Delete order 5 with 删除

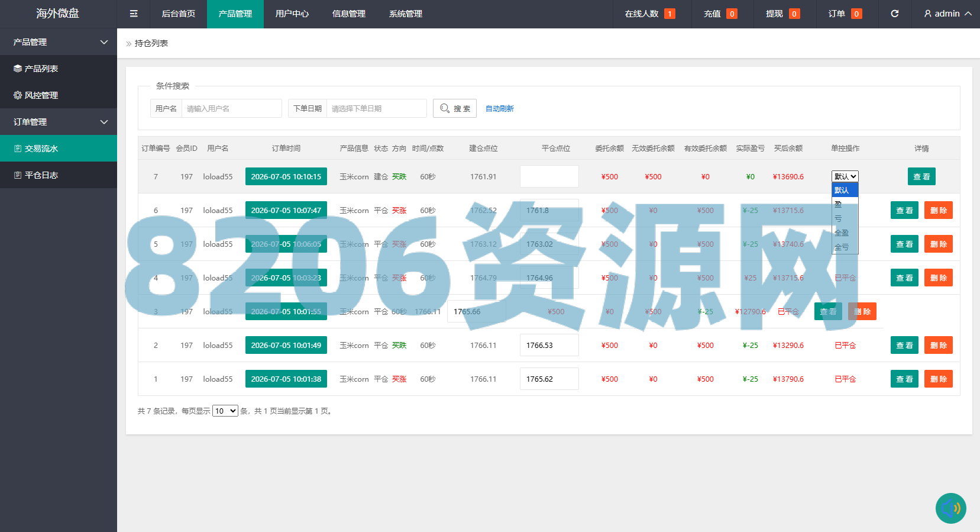tap(939, 244)
